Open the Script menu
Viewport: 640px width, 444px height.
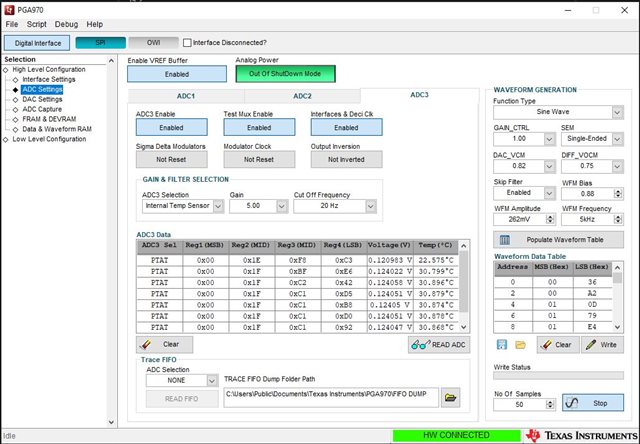click(x=37, y=24)
